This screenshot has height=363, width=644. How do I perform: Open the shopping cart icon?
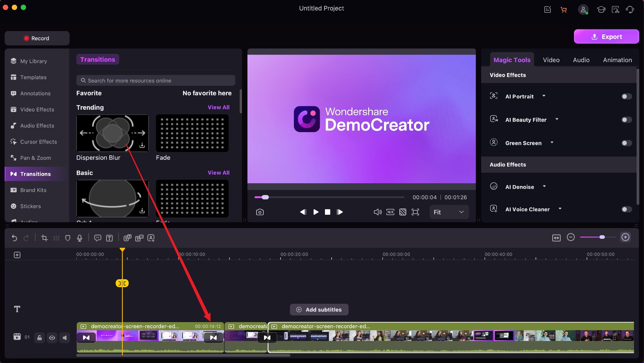[x=564, y=10]
